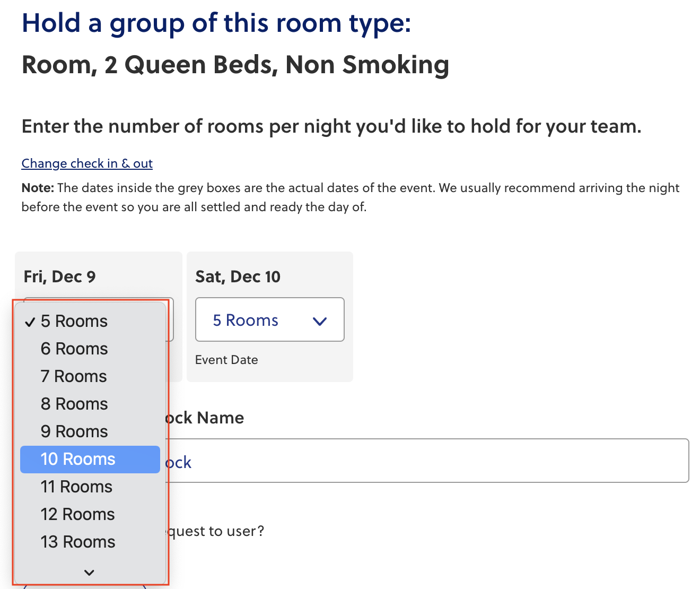Pick the 8 Rooms option
700x589 pixels.
(x=74, y=404)
